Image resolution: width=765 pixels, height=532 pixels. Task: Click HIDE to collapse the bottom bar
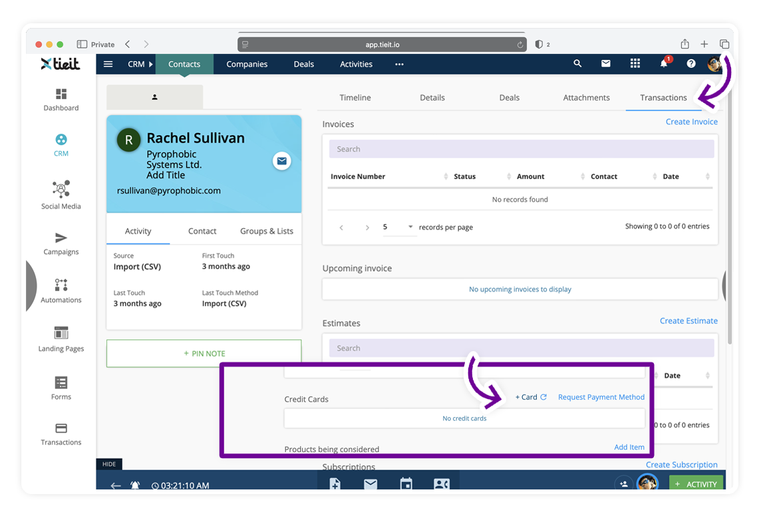[109, 464]
